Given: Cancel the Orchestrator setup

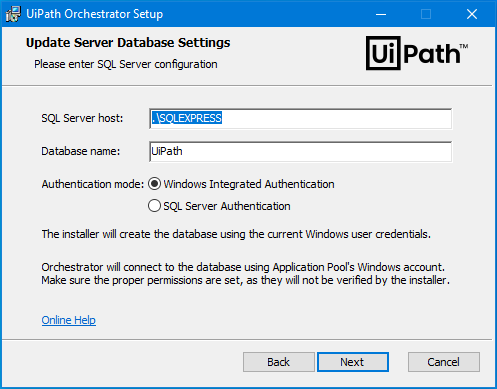Looking at the screenshot, I should click(x=444, y=362).
